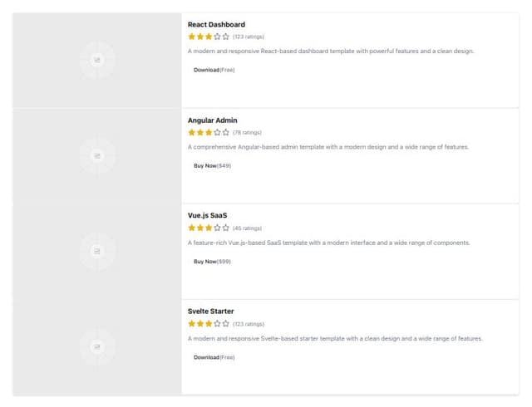Click fourth star of Angular Admin rating
The width and height of the screenshot is (532, 407).
(x=217, y=132)
